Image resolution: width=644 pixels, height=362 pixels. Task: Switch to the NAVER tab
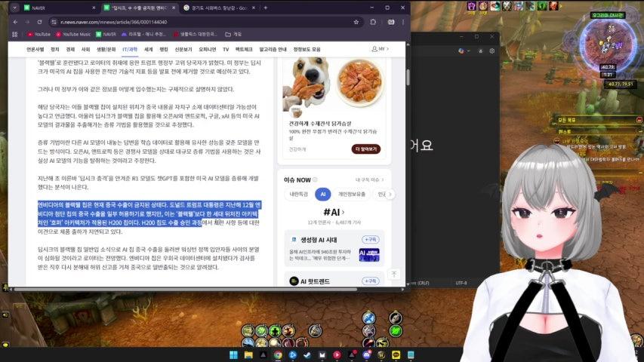(x=57, y=8)
